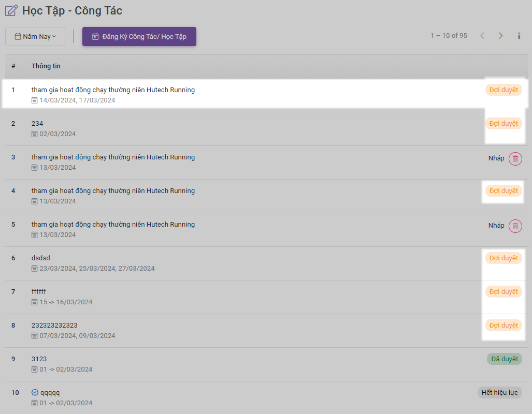Open the three-dot more options menu
The height and width of the screenshot is (414, 532).
click(x=519, y=36)
